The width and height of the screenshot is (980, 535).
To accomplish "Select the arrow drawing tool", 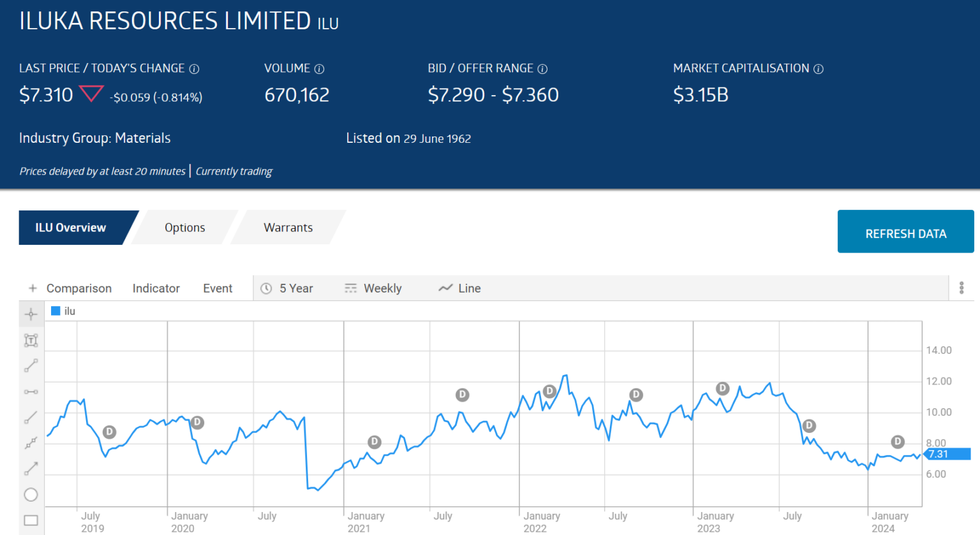I will [x=31, y=469].
